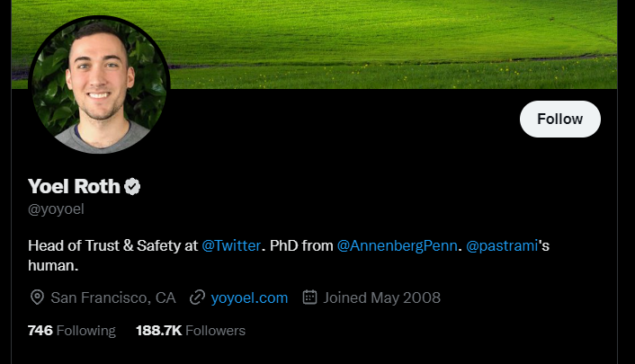Visit the @pastrami profile mention
Screen dimensions: 635x364
(502, 245)
